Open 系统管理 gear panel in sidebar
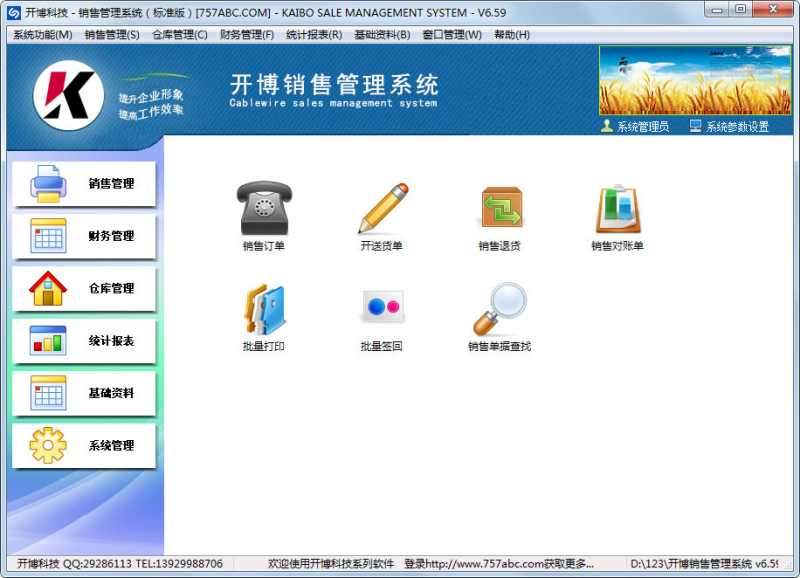This screenshot has width=800, height=578. 84,448
